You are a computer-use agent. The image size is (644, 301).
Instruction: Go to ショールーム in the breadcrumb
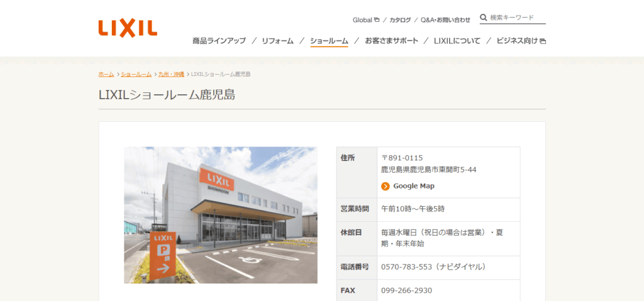coord(136,74)
